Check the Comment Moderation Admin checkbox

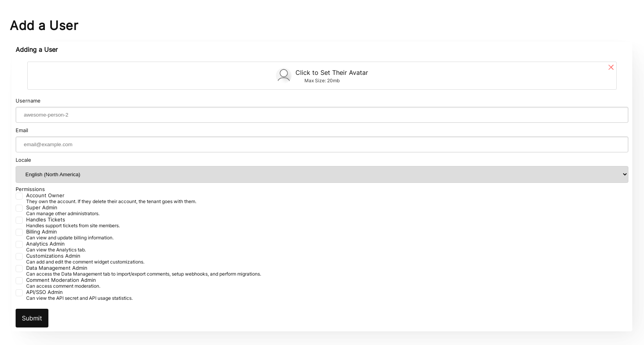pos(19,281)
